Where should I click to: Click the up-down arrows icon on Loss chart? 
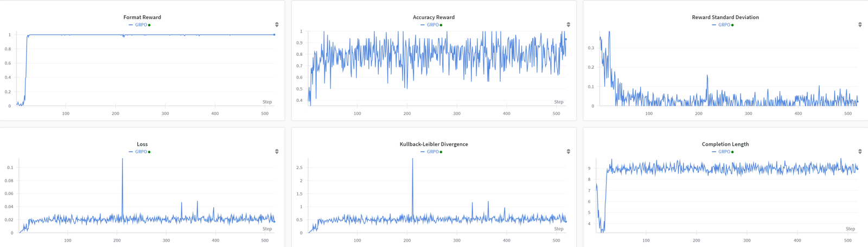click(277, 152)
